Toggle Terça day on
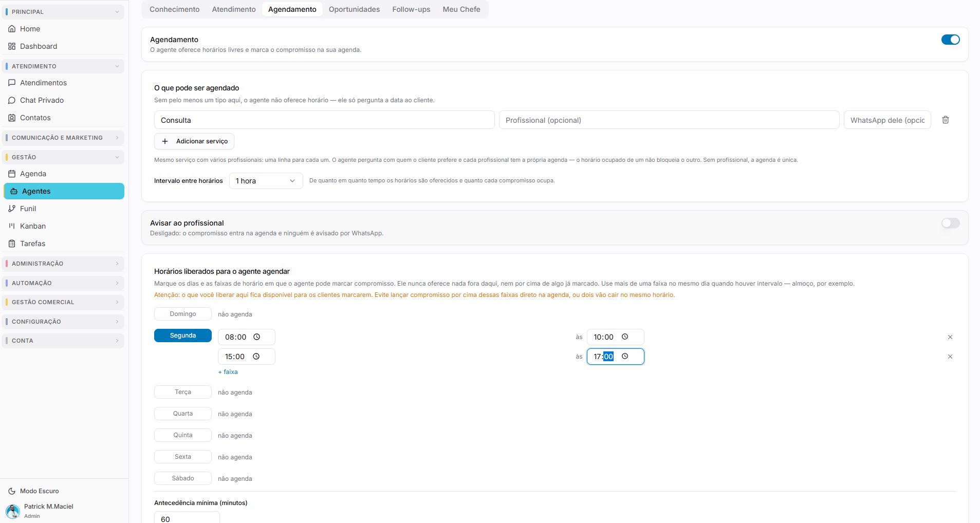Image resolution: width=980 pixels, height=523 pixels. [x=183, y=392]
